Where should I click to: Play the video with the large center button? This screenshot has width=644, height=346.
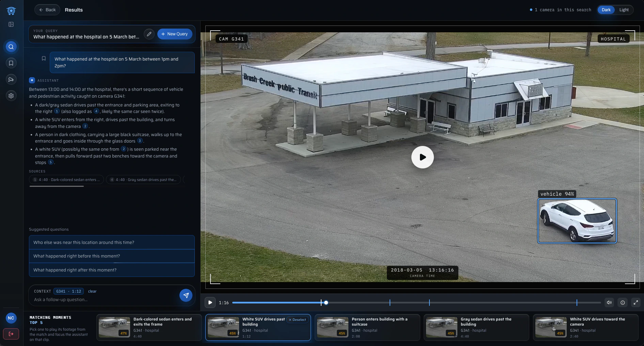coord(422,157)
